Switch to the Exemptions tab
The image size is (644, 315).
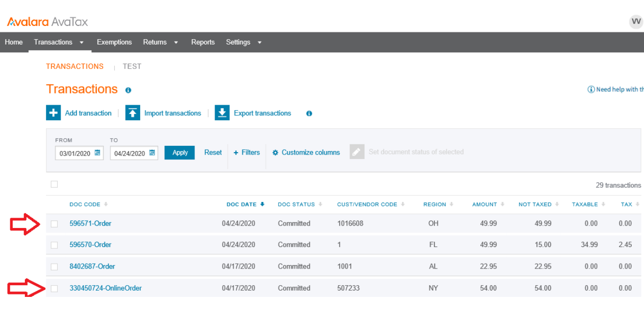pos(114,42)
